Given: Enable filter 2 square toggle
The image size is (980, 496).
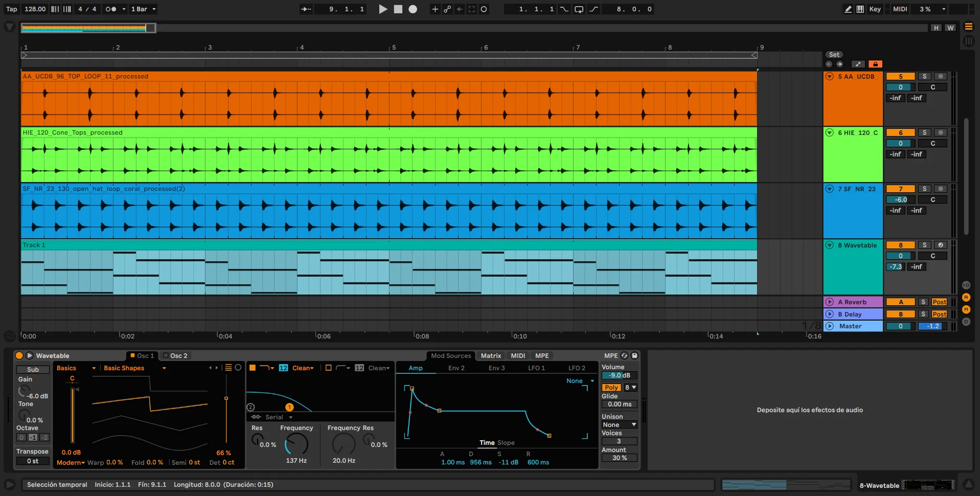Looking at the screenshot, I should (x=328, y=368).
